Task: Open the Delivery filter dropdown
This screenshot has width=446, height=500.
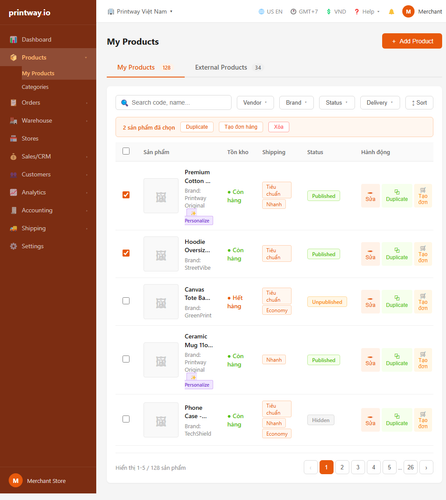Action: click(x=380, y=103)
